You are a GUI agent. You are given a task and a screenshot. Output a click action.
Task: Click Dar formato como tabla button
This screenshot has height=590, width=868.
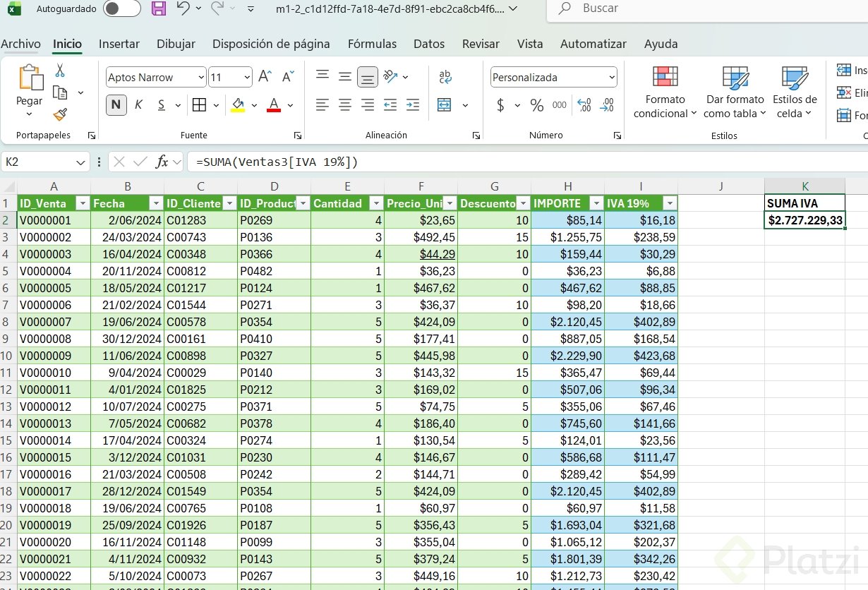point(734,92)
